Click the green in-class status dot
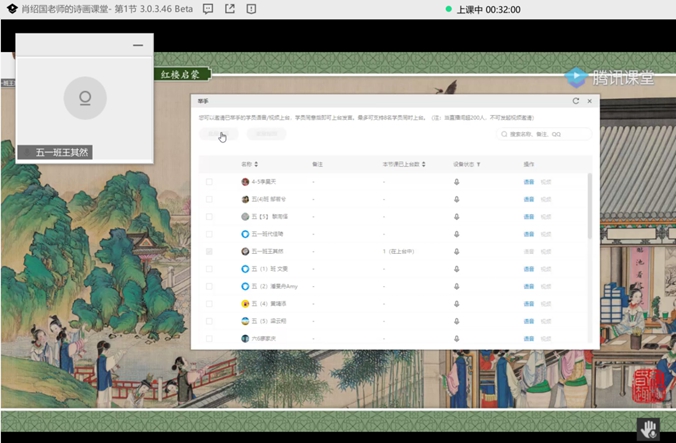Screen dimensions: 676x443 [x=448, y=9]
